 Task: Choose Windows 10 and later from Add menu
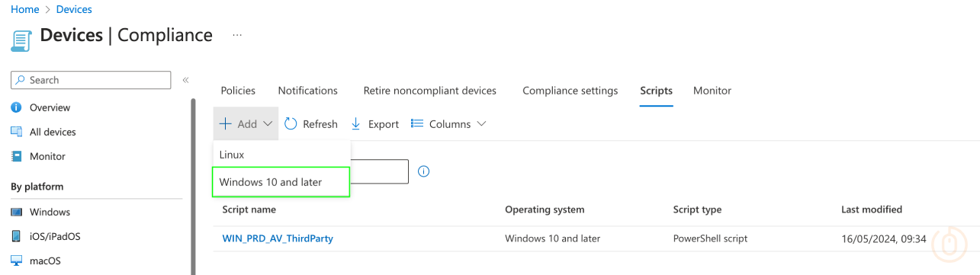[x=281, y=182]
